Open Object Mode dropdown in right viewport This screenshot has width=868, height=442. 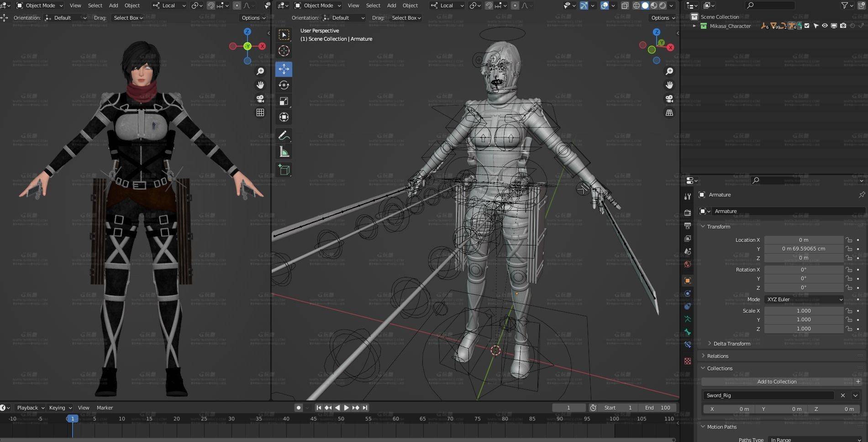point(318,5)
